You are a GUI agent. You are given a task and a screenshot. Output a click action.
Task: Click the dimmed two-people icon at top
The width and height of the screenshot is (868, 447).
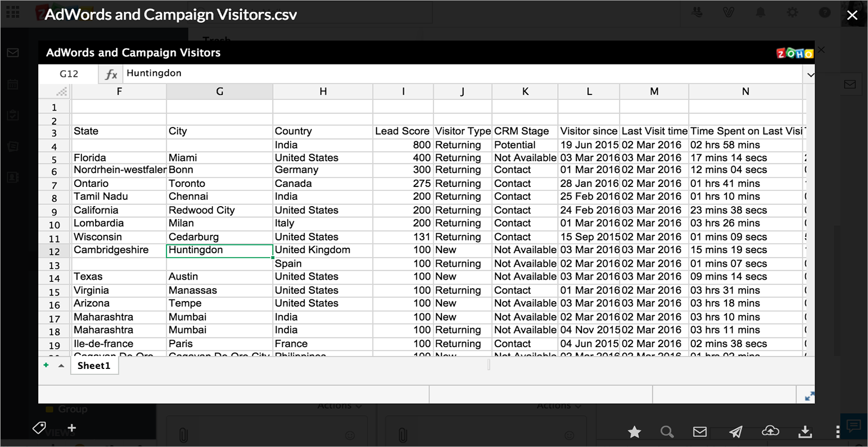click(x=698, y=12)
